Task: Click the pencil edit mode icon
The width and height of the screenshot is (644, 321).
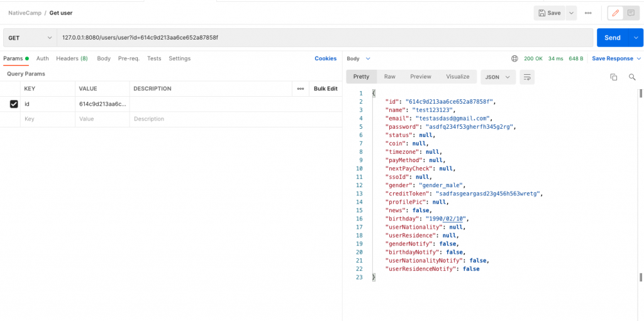Action: 615,13
